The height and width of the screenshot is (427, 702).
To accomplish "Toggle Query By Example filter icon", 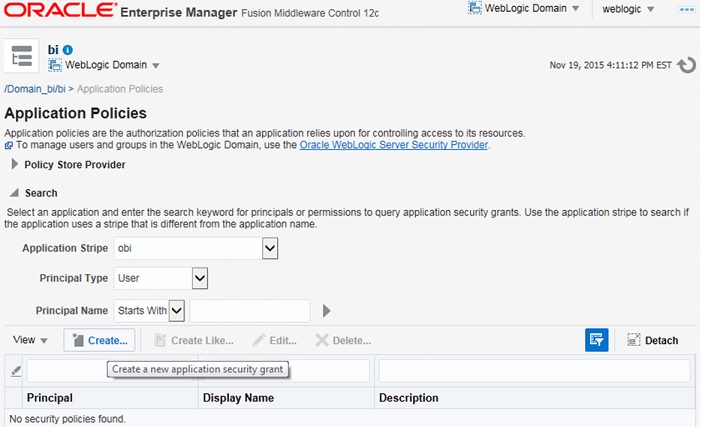I will 596,340.
